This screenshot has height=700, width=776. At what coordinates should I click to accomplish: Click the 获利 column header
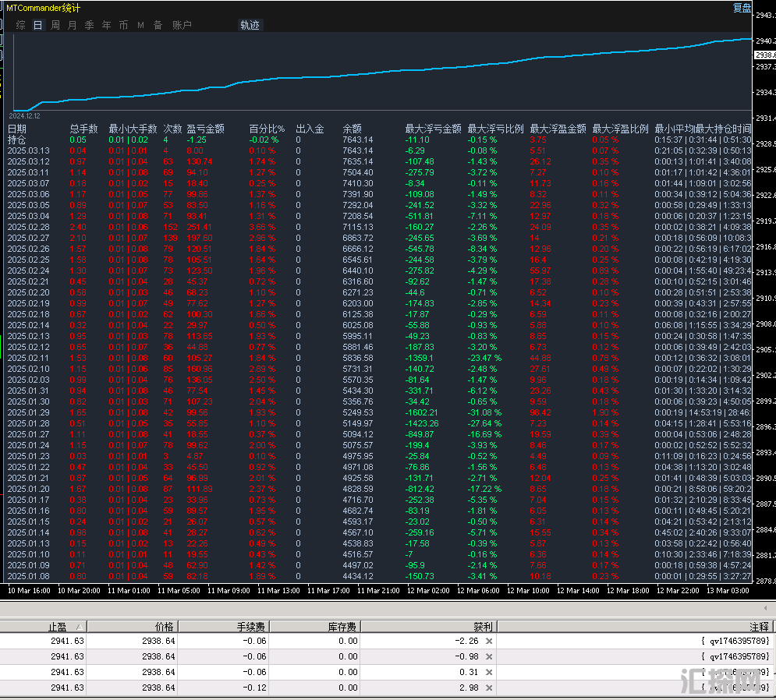(429, 627)
